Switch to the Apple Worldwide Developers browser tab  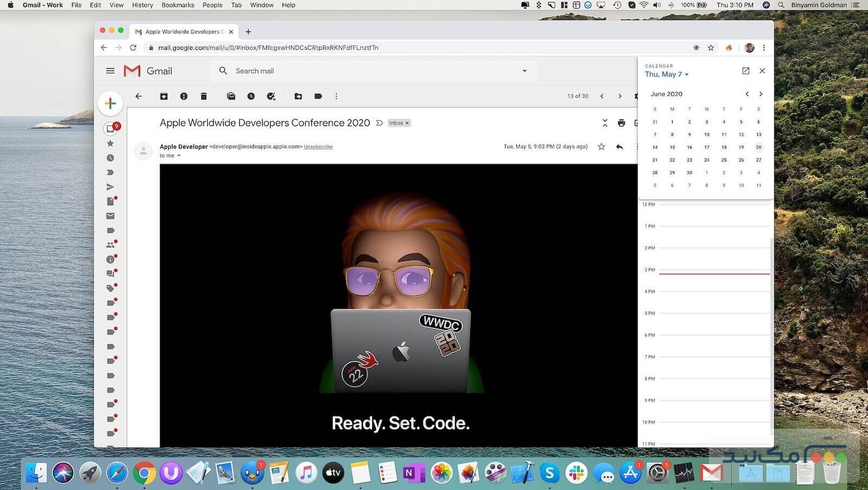[184, 31]
